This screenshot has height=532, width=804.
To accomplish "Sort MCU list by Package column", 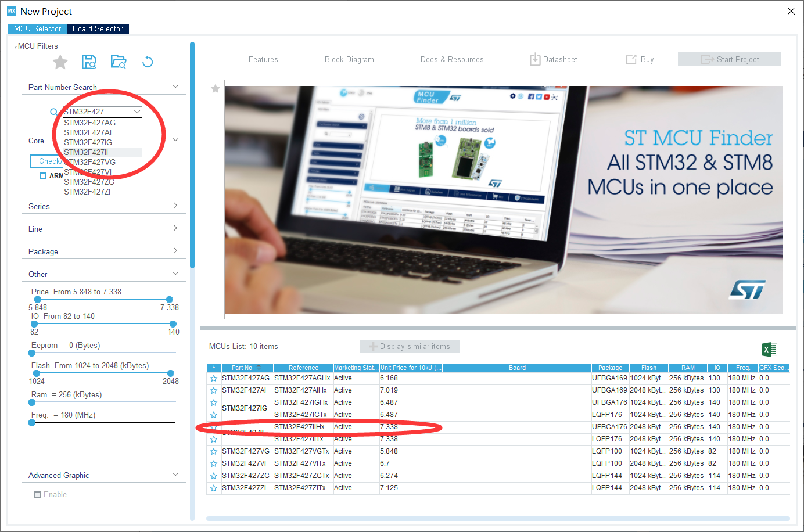I will (610, 368).
